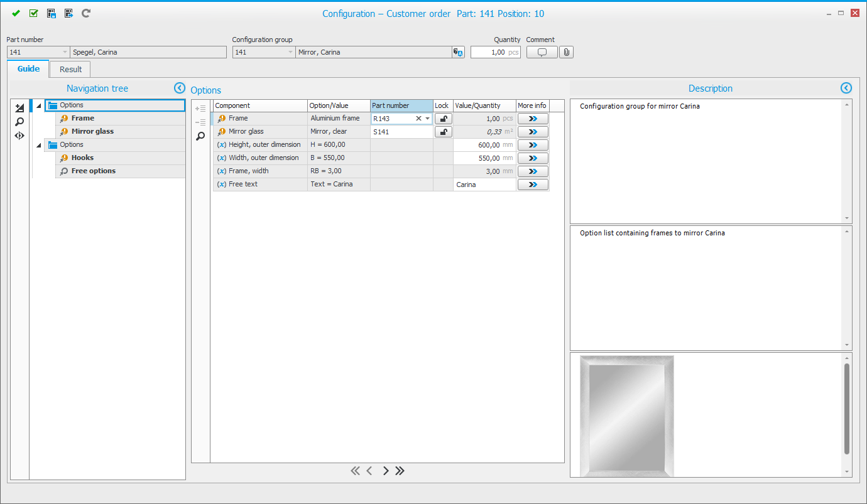Collapse the Navigation tree panel arrow
Screen dimensions: 867x504
(179, 88)
